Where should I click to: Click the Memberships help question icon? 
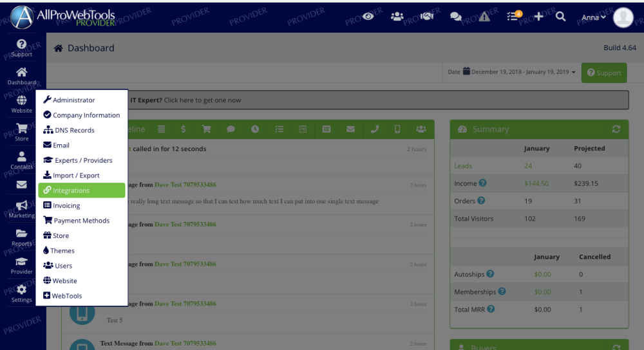(502, 291)
